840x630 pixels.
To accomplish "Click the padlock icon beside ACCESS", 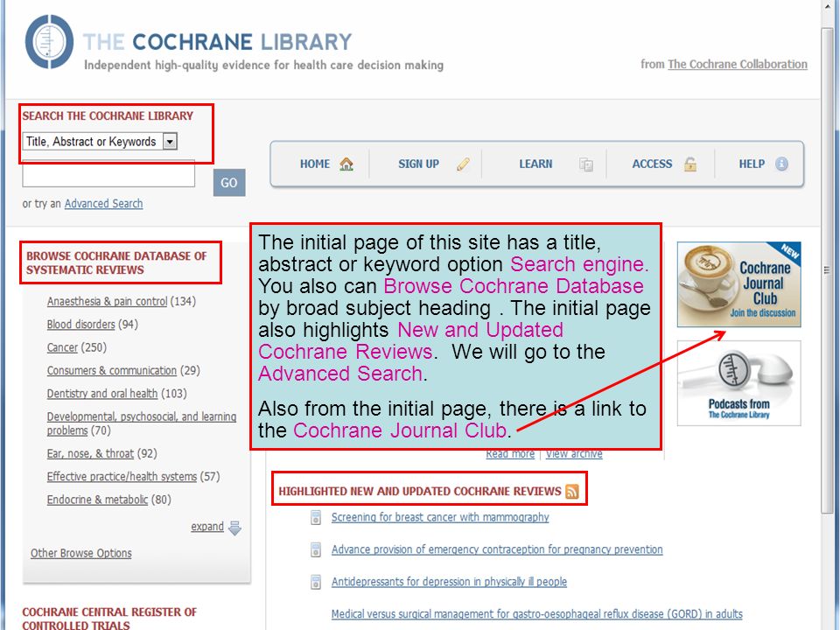I will (690, 164).
